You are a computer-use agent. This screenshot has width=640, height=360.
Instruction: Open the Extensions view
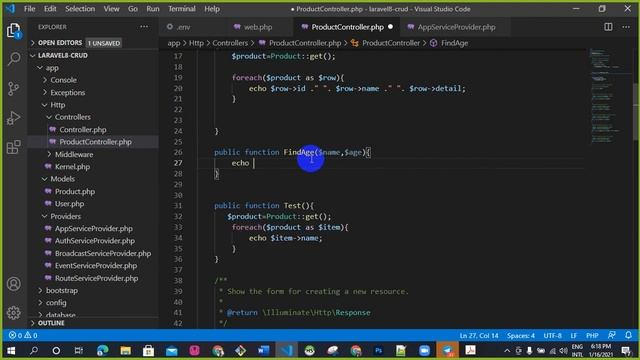[13, 147]
